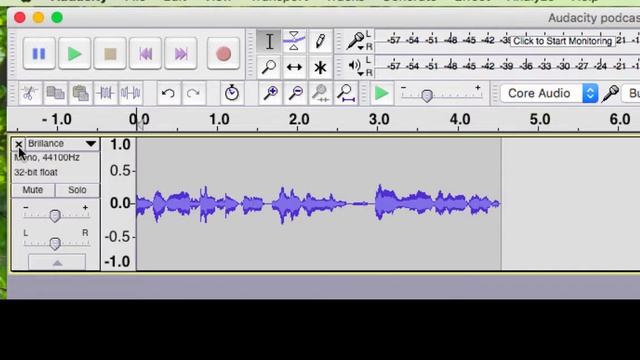The image size is (640, 360).
Task: Click the timeline ruler at 4.0 seconds
Action: (460, 120)
